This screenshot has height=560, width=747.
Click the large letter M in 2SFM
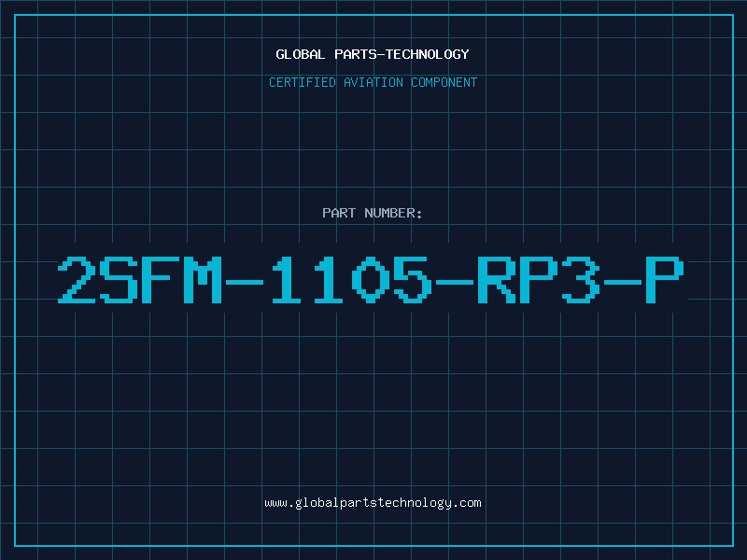click(203, 279)
